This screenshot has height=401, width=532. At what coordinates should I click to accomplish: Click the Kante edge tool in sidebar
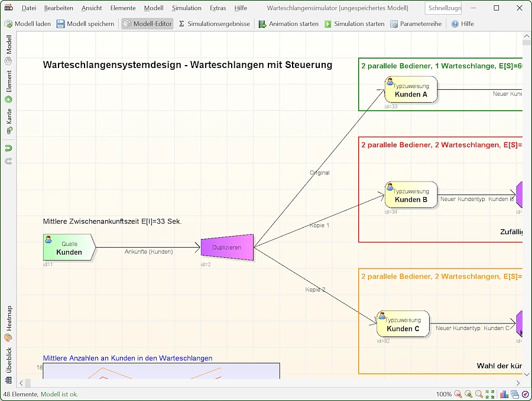pyautogui.click(x=8, y=121)
